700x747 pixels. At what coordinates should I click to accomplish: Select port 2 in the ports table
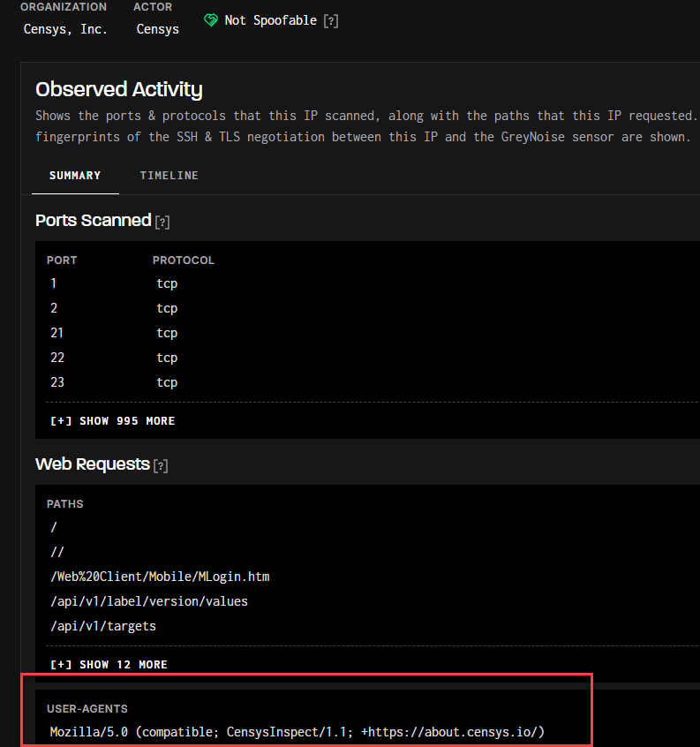(x=54, y=308)
